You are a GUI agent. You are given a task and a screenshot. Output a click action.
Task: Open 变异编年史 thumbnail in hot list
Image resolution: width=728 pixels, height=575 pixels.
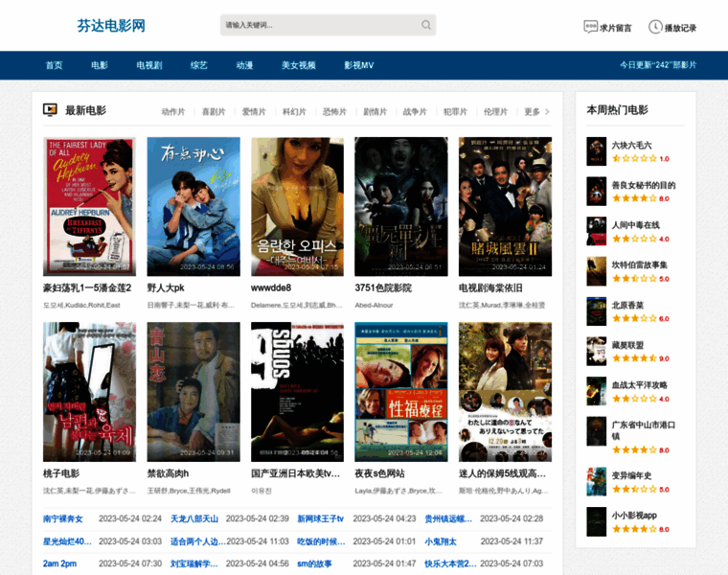596,482
